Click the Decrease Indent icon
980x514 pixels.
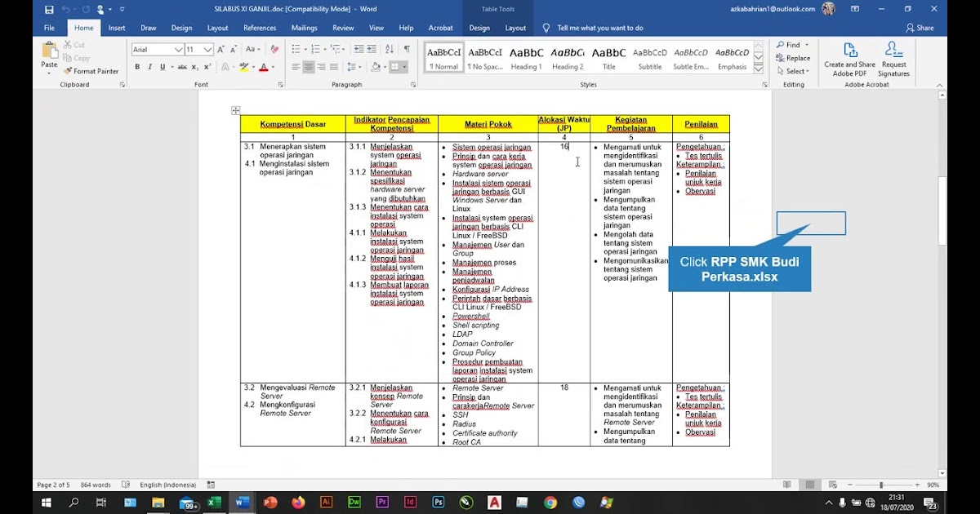(x=361, y=50)
